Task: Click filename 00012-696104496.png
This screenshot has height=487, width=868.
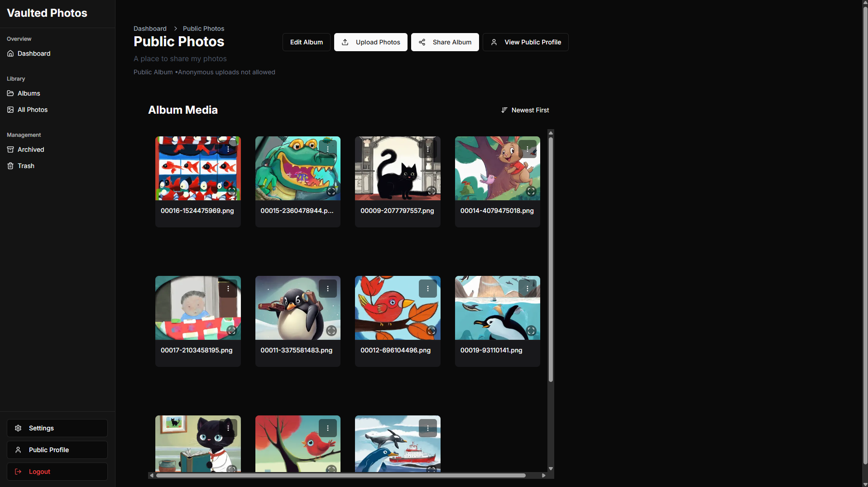Action: 395,350
